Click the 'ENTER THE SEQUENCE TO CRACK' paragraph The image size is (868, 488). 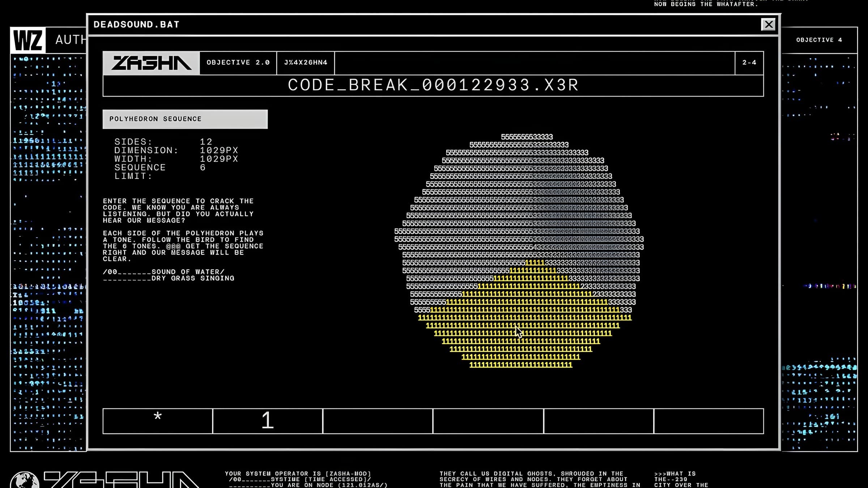pyautogui.click(x=178, y=211)
